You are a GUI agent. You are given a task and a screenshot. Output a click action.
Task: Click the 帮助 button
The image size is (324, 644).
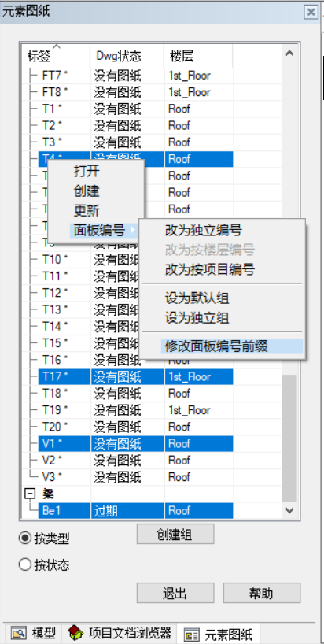point(262,593)
